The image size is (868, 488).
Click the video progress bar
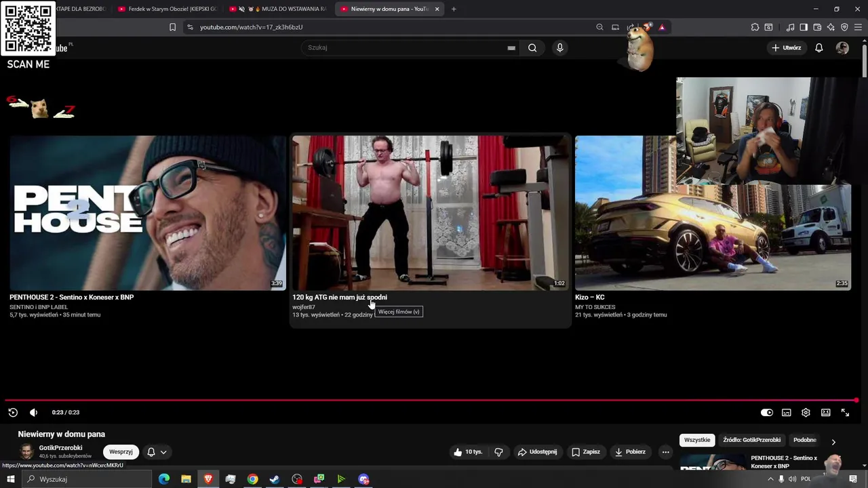click(431, 401)
